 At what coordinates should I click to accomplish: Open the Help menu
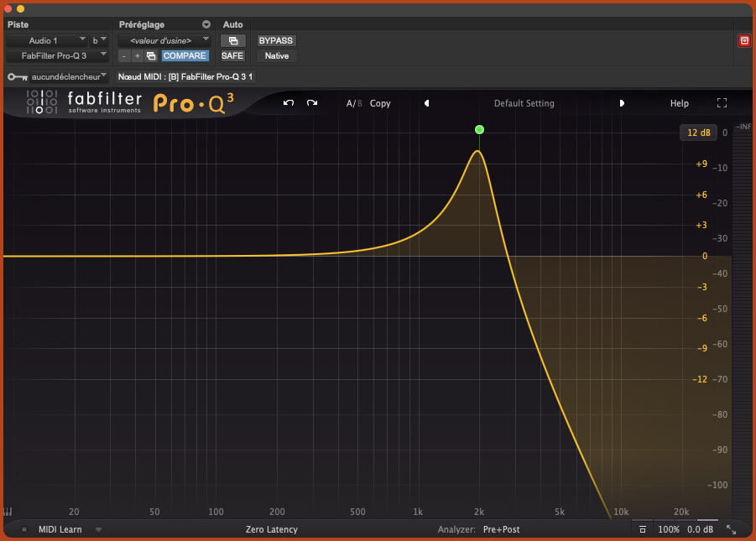pyautogui.click(x=679, y=103)
